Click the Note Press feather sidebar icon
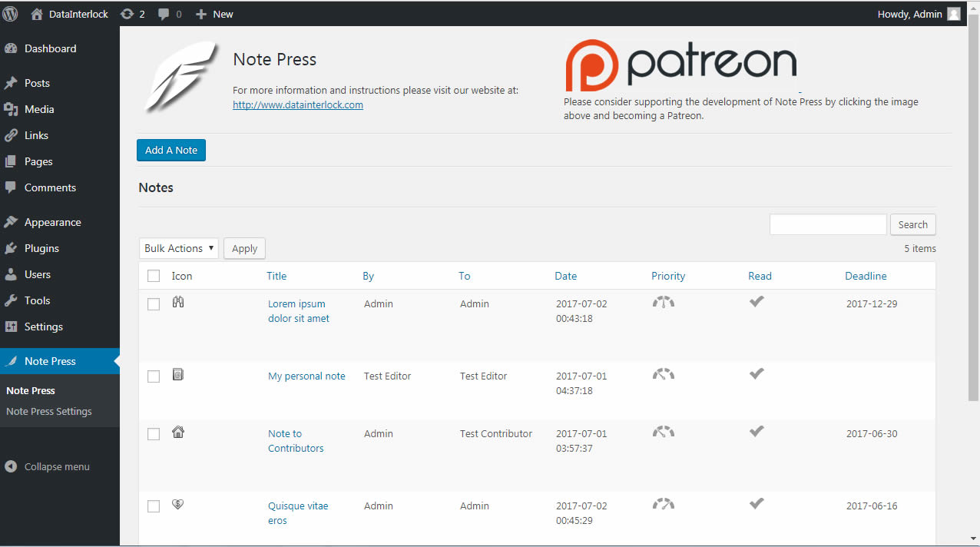980x547 pixels. [x=11, y=361]
